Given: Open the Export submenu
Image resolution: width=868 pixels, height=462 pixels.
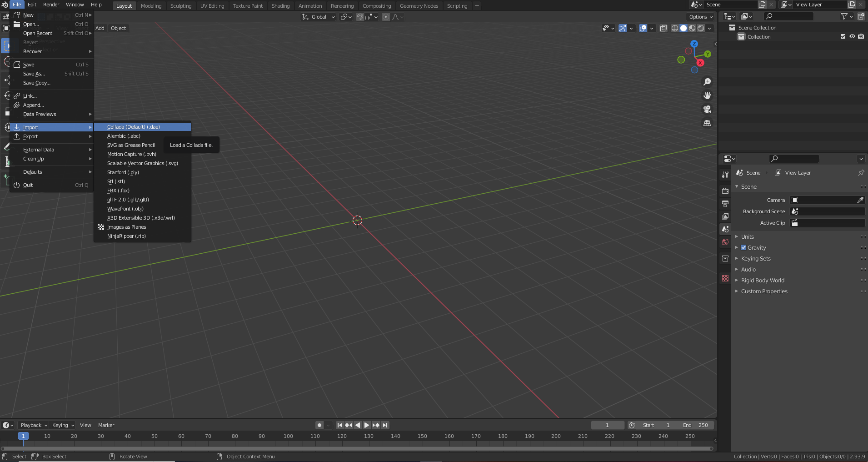Looking at the screenshot, I should pyautogui.click(x=52, y=136).
